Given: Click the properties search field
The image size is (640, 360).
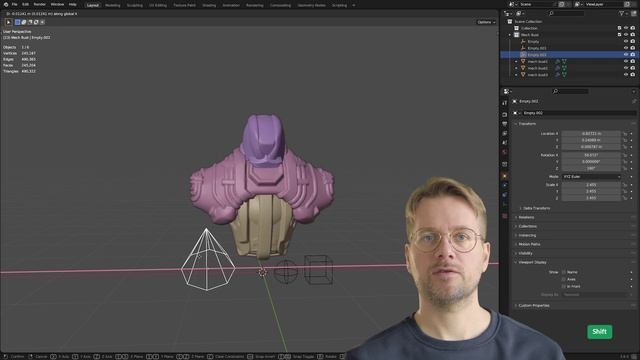Looking at the screenshot, I should pyautogui.click(x=570, y=91).
